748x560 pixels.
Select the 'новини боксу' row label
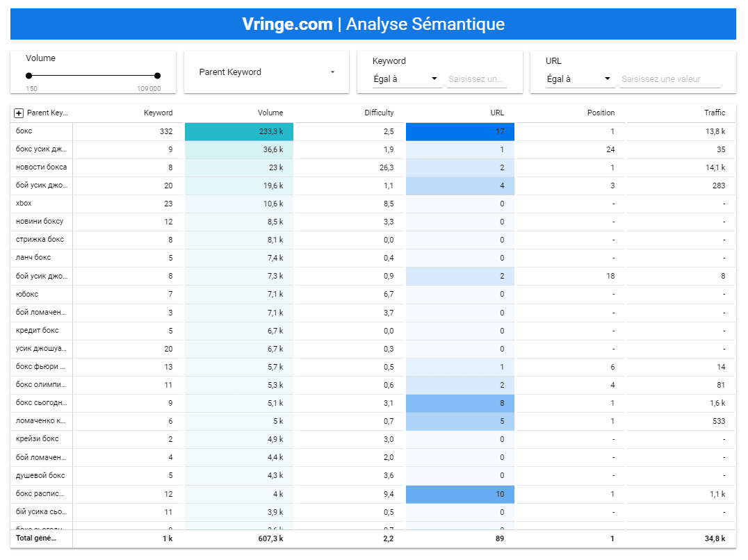tap(39, 222)
